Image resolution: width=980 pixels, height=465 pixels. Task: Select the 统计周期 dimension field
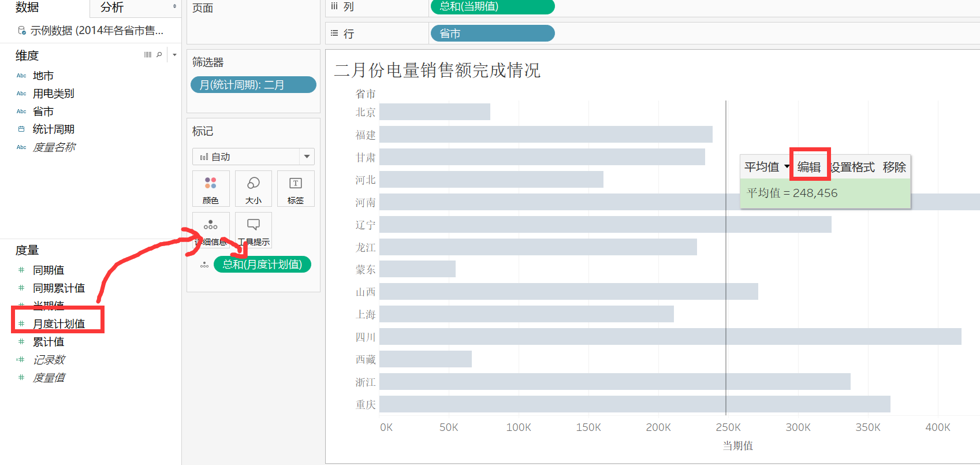pos(54,129)
